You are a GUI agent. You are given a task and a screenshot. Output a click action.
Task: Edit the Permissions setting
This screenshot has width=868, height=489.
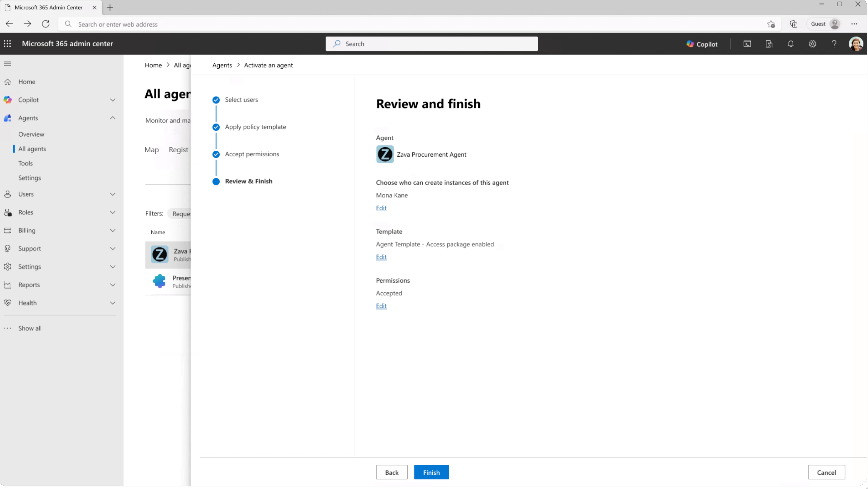(381, 306)
